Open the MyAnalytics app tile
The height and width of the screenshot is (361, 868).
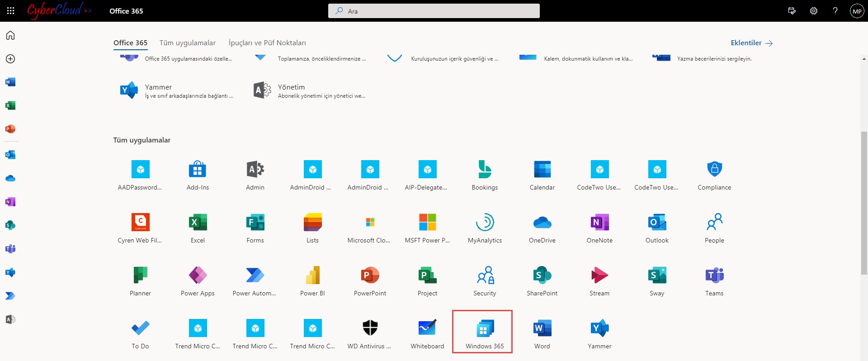[485, 228]
